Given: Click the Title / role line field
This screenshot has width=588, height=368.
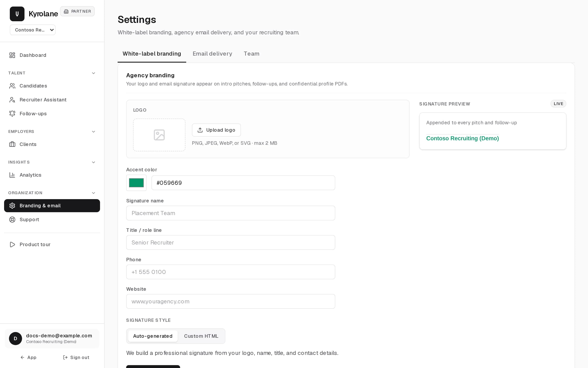Looking at the screenshot, I should [231, 243].
